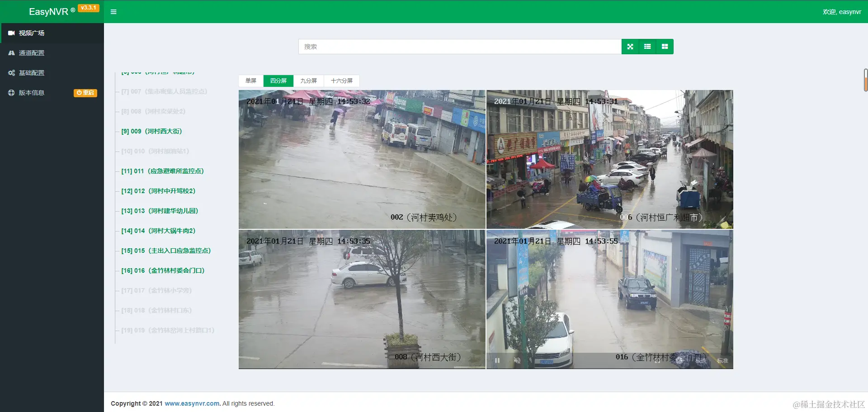Viewport: 868px width, 412px height.
Task: Select channel [10] 010 (河村加油站1)
Action: [155, 151]
